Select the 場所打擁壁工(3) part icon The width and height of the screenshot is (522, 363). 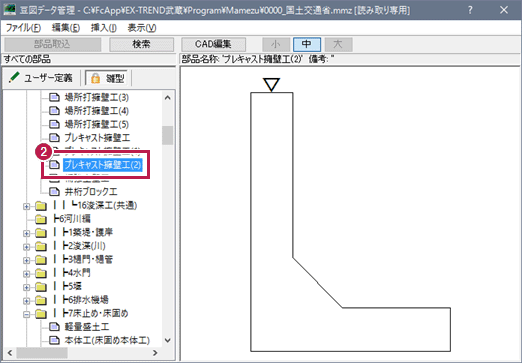click(x=54, y=97)
